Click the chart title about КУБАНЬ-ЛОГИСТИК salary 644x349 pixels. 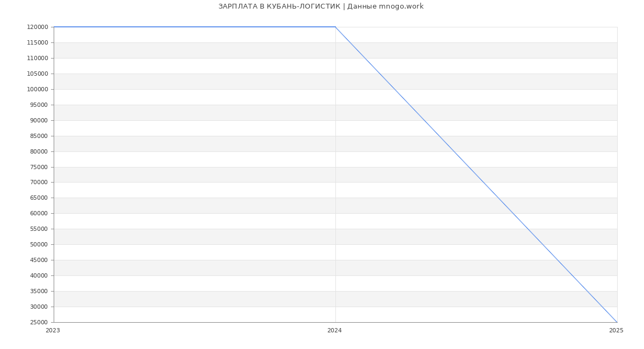point(321,6)
